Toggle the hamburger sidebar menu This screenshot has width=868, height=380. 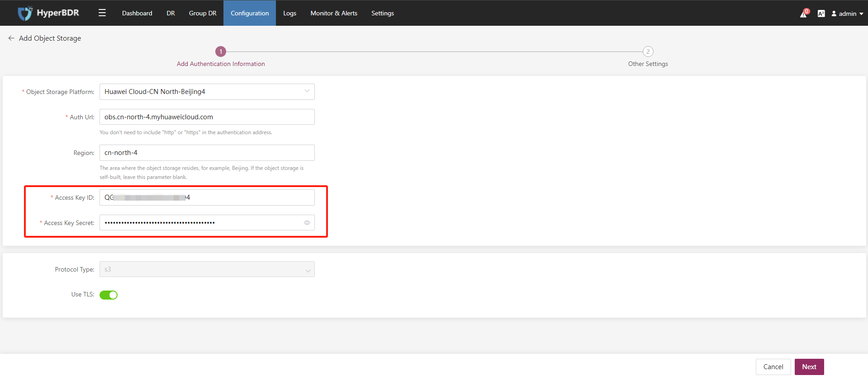[x=102, y=13]
